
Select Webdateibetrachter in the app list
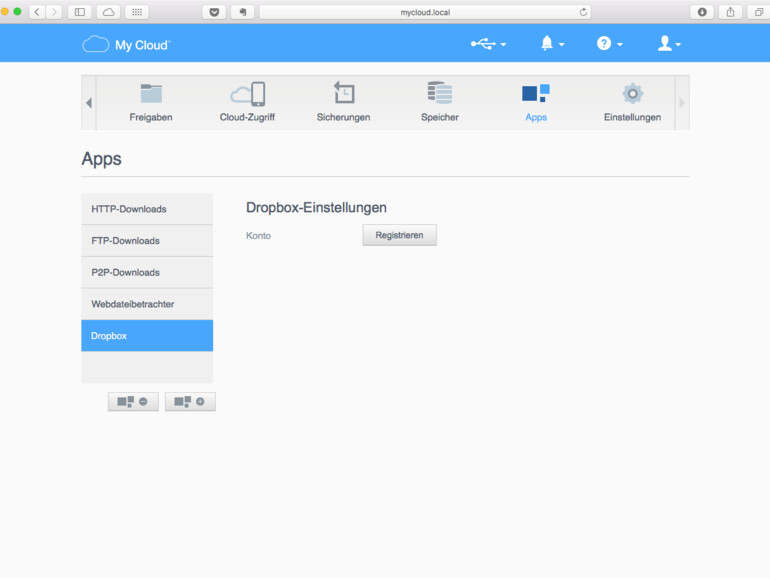pyautogui.click(x=147, y=304)
